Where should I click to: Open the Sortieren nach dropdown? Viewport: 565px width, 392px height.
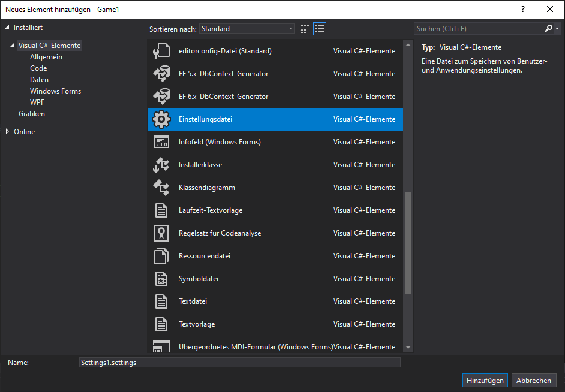click(x=247, y=29)
